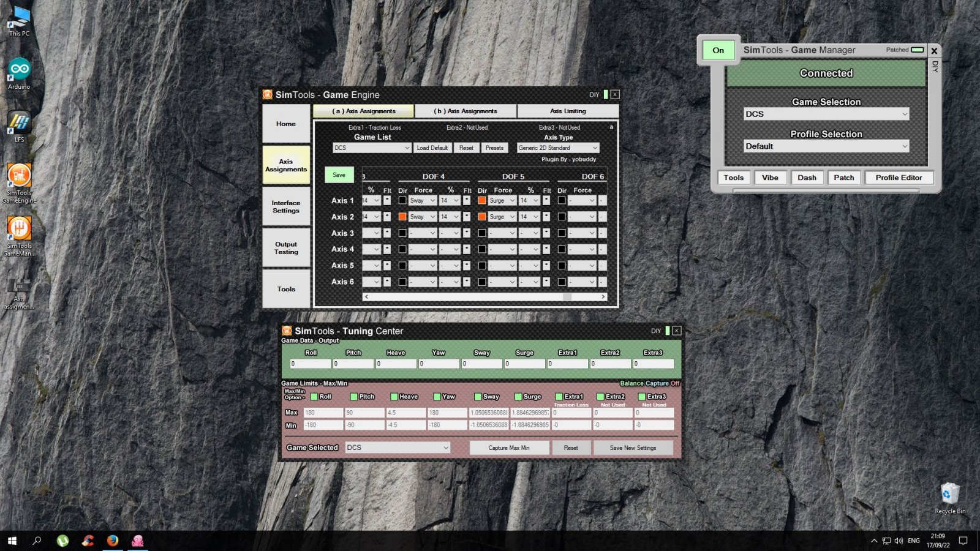Switch to (b) Axis Assignments tab
980x551 pixels.
pyautogui.click(x=466, y=111)
